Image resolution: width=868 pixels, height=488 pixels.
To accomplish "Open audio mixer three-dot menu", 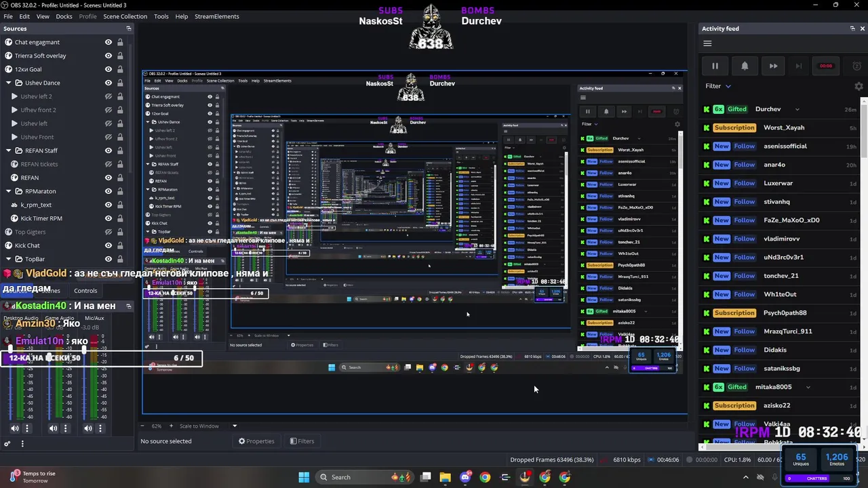I will pyautogui.click(x=22, y=444).
